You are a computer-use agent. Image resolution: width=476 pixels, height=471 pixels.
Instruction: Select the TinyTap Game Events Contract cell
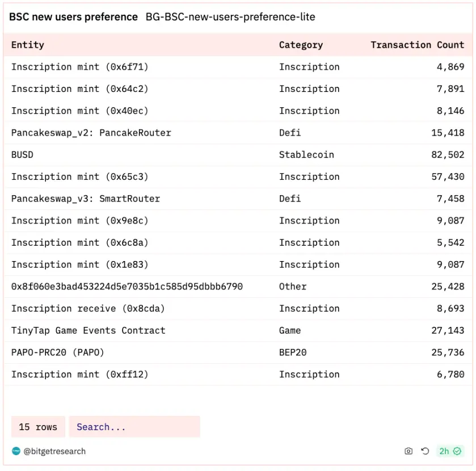(88, 330)
